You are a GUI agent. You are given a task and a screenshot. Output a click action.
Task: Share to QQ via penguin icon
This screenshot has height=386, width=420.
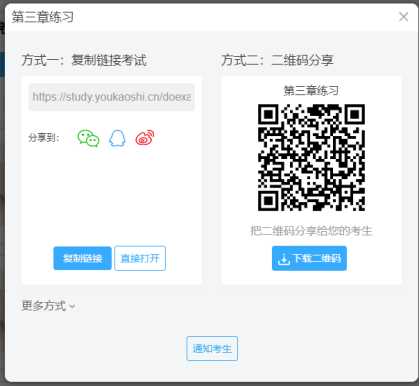click(117, 138)
